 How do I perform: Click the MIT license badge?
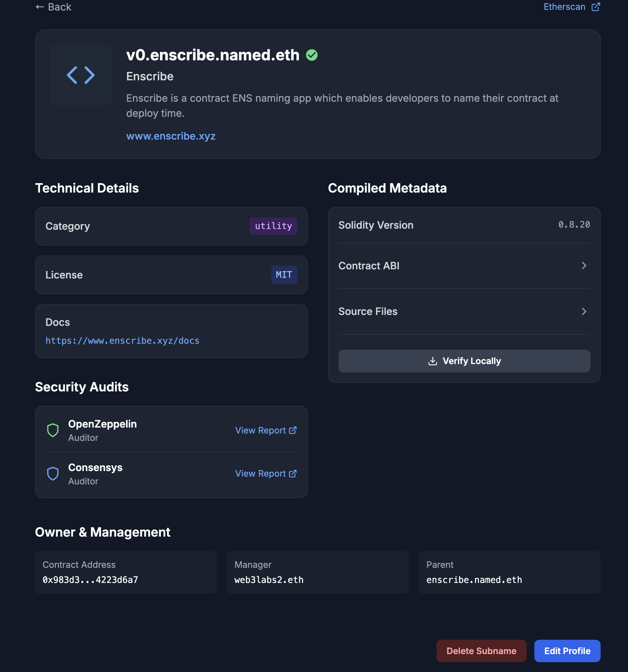(284, 275)
